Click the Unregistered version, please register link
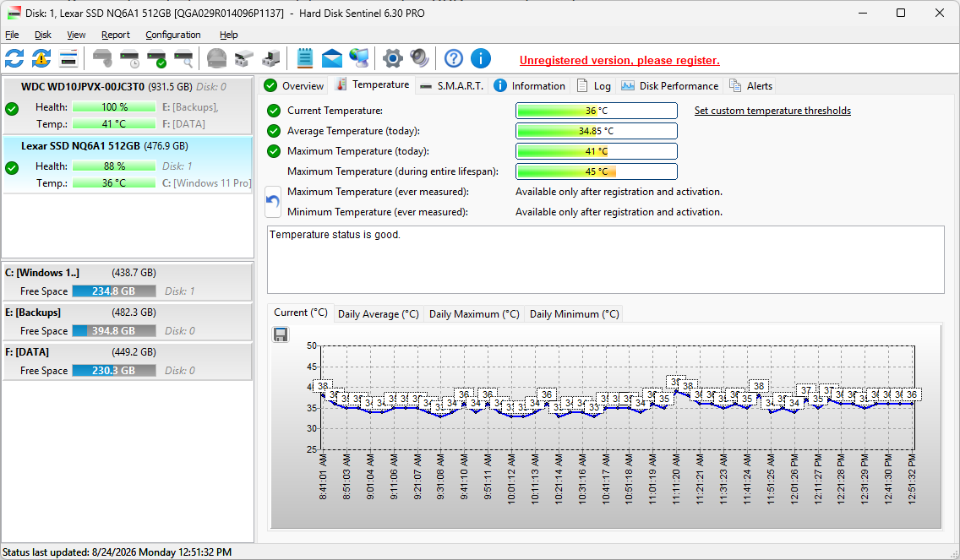Screen dimensions: 960x560 pos(619,60)
